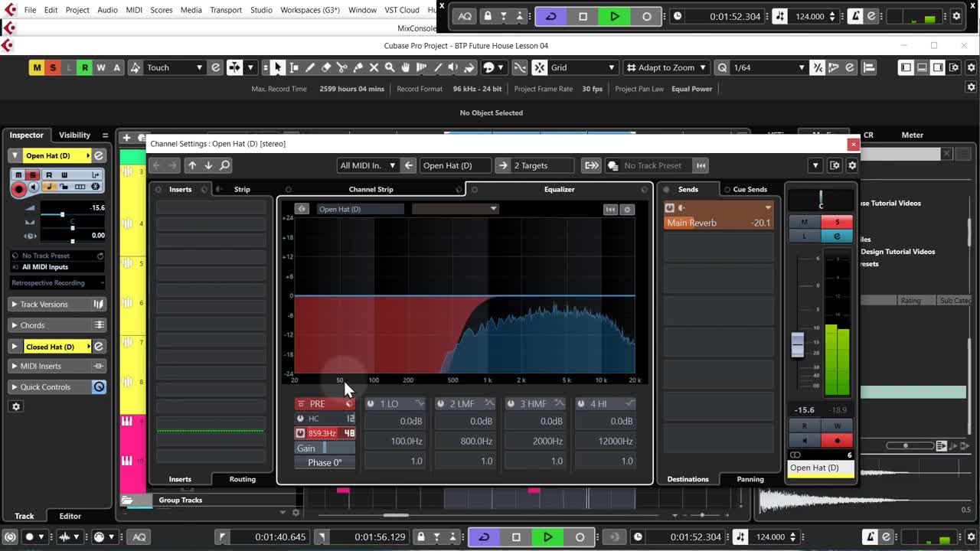
Task: Open the Project menu
Action: click(x=77, y=10)
